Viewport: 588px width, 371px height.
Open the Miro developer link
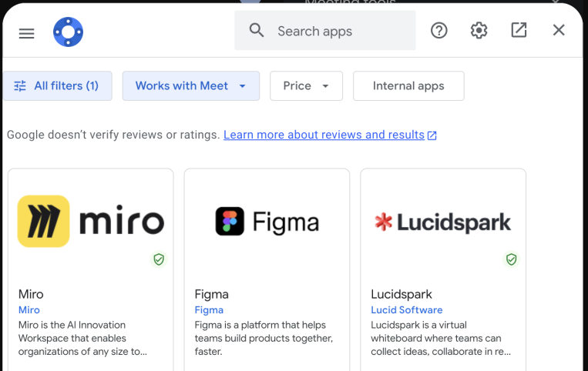pyautogui.click(x=29, y=310)
